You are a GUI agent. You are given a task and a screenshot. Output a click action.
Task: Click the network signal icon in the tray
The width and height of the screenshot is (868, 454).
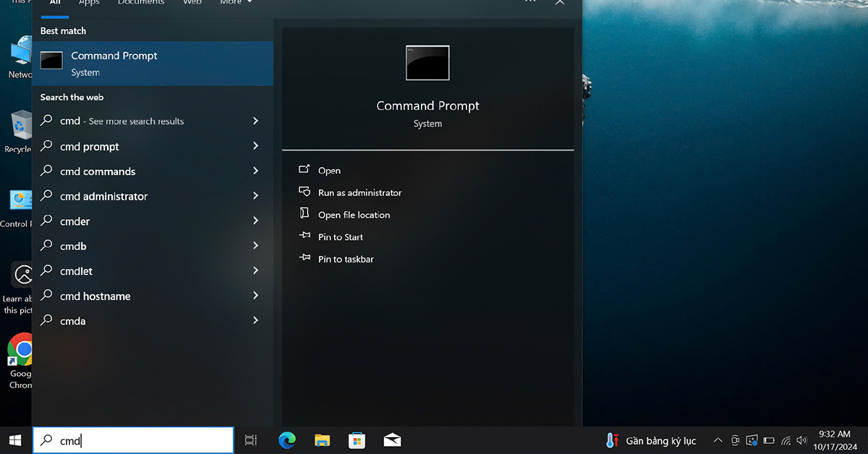tap(786, 440)
